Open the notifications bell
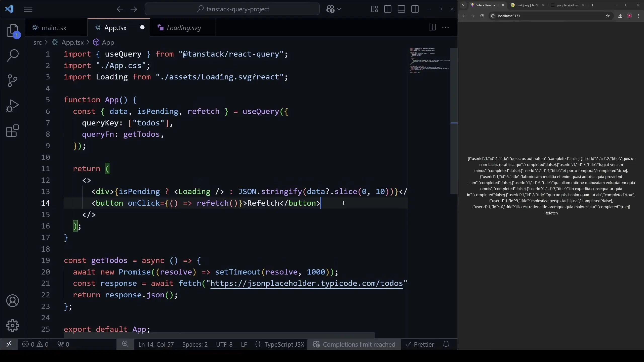This screenshot has height=362, width=644. point(446,344)
